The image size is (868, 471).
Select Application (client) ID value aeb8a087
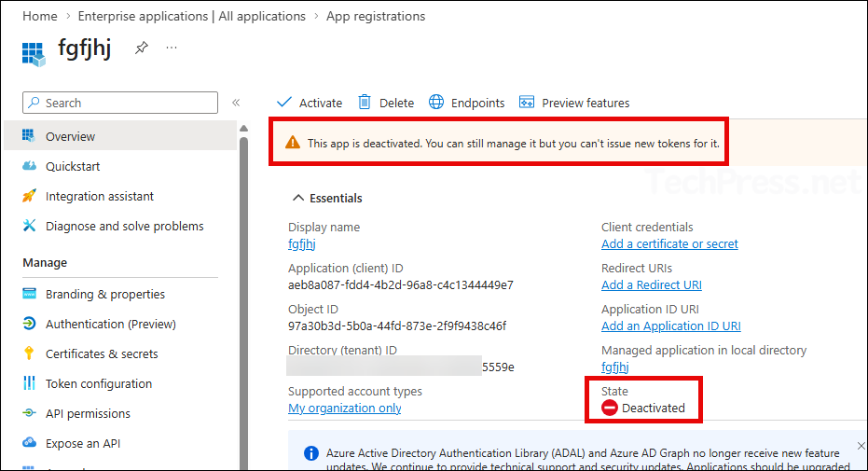(x=400, y=284)
